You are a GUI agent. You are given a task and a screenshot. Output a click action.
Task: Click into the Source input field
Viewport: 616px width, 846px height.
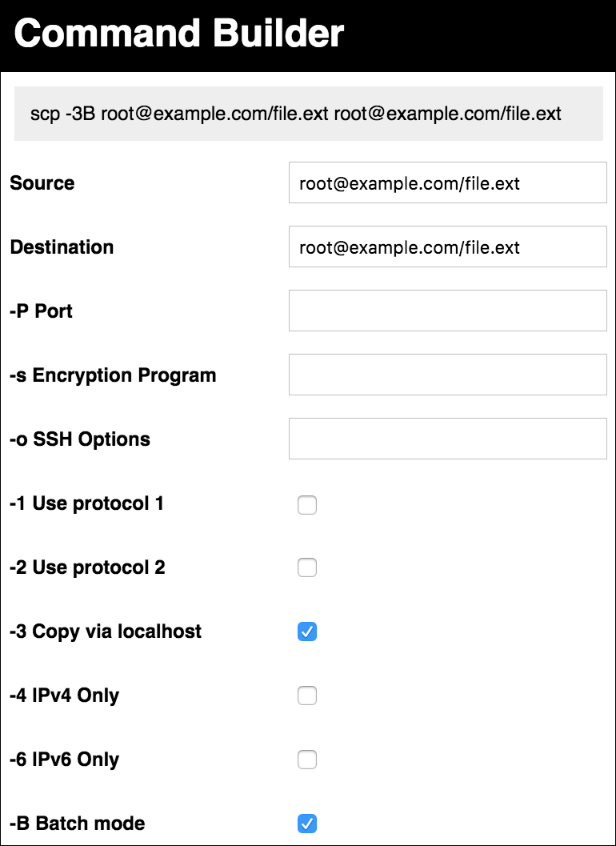pos(448,183)
